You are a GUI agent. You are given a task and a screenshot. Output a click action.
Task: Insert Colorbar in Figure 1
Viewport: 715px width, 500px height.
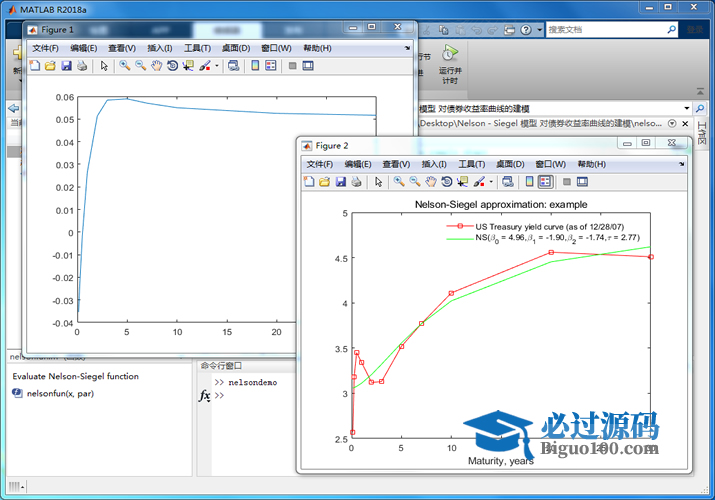[x=255, y=66]
